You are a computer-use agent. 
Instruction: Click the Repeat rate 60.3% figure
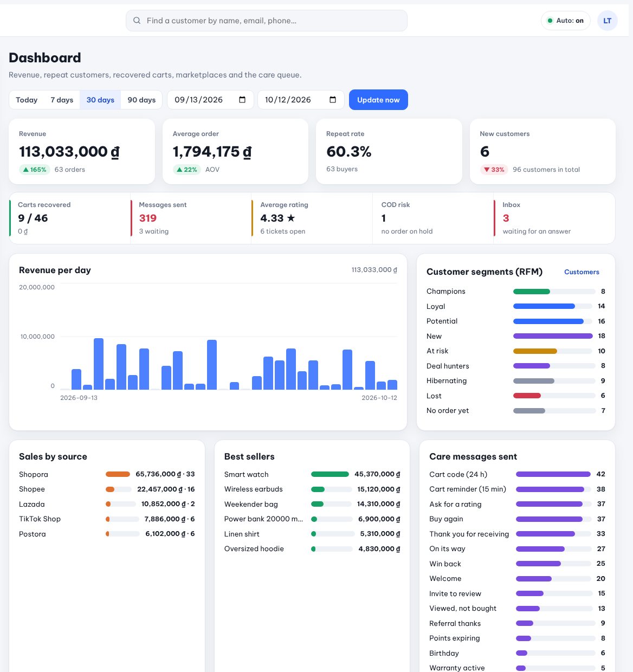click(349, 152)
